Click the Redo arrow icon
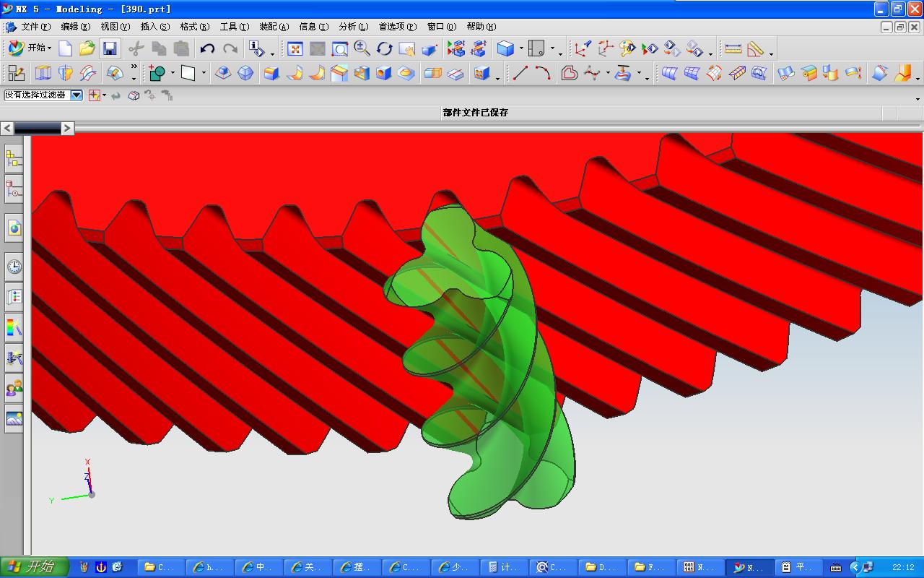Viewport: 924px width, 578px height. (x=230, y=48)
